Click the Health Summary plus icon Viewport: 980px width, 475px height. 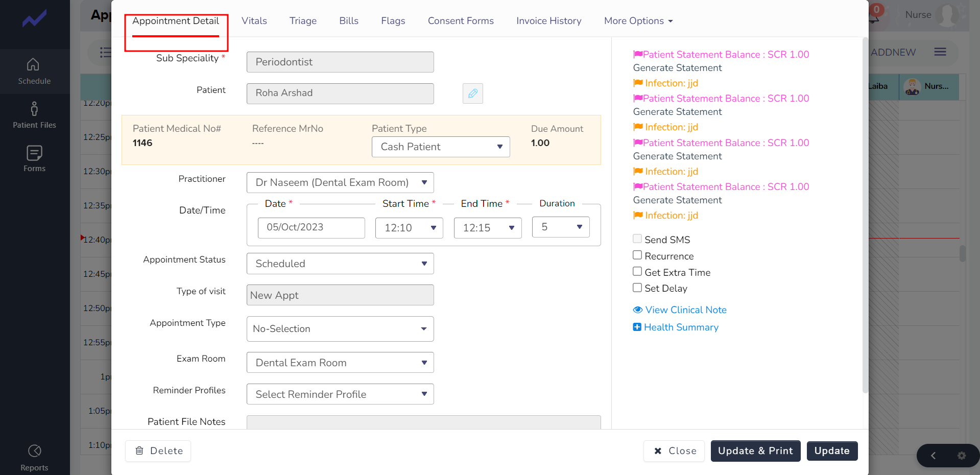pyautogui.click(x=637, y=327)
